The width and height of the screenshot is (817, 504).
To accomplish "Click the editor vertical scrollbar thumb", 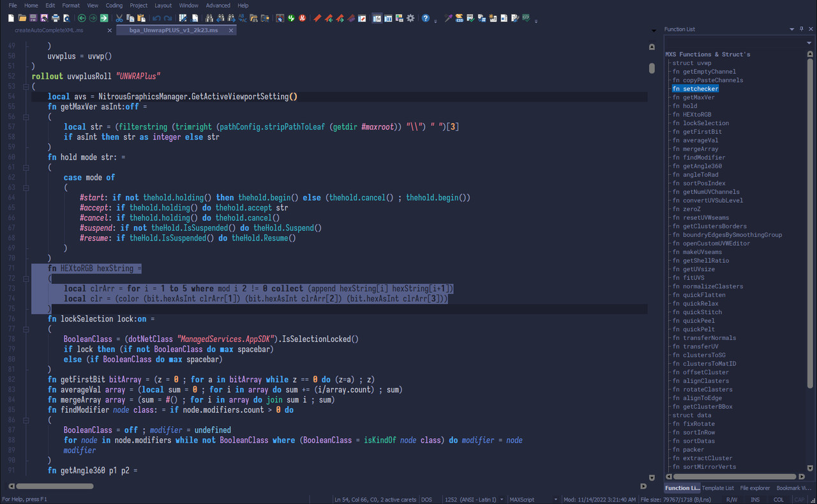I will click(x=652, y=68).
